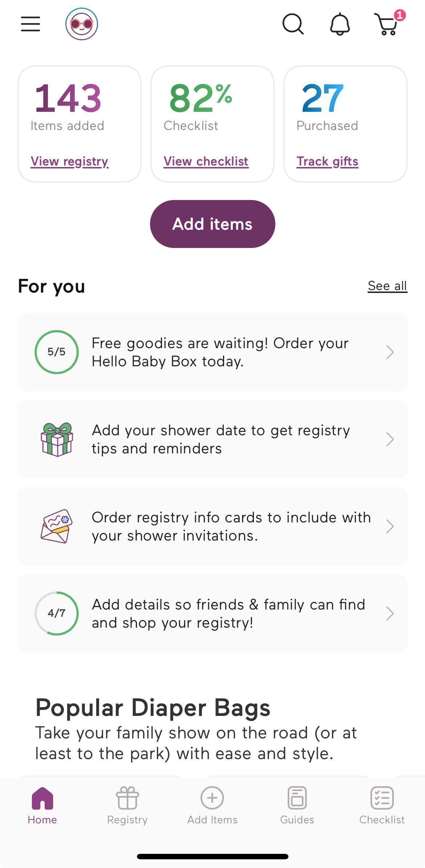This screenshot has width=425, height=868.
Task: Tap the sunglasses face profile avatar
Action: coord(82,24)
